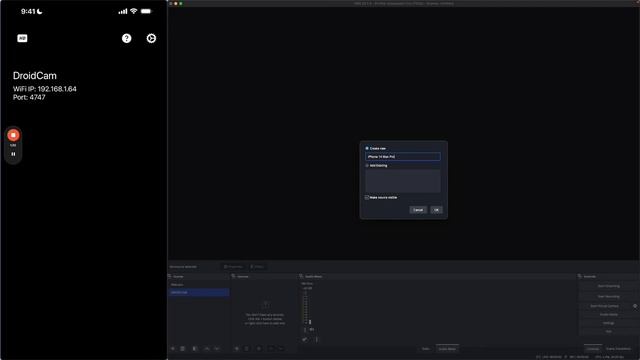Click the WiFi IP 192.168.1.64 text
The width and height of the screenshot is (640, 360).
pos(44,89)
